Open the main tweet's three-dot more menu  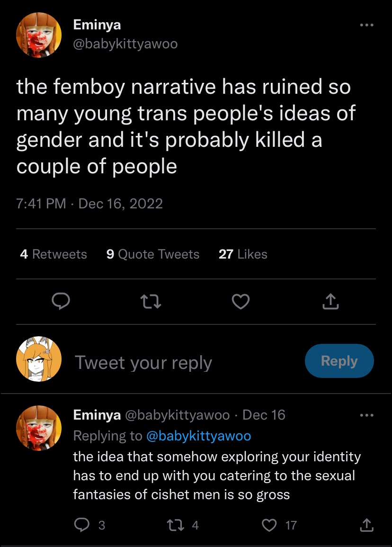point(367,25)
